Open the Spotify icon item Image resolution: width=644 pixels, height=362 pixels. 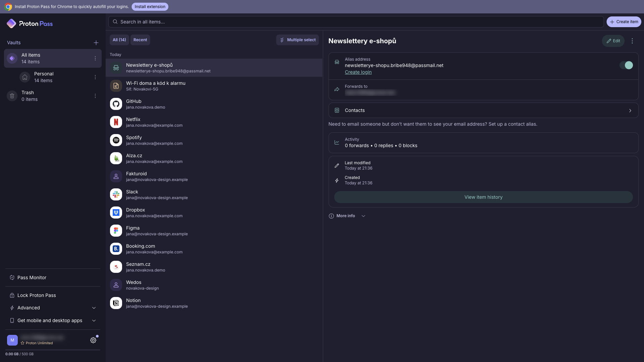click(x=116, y=140)
